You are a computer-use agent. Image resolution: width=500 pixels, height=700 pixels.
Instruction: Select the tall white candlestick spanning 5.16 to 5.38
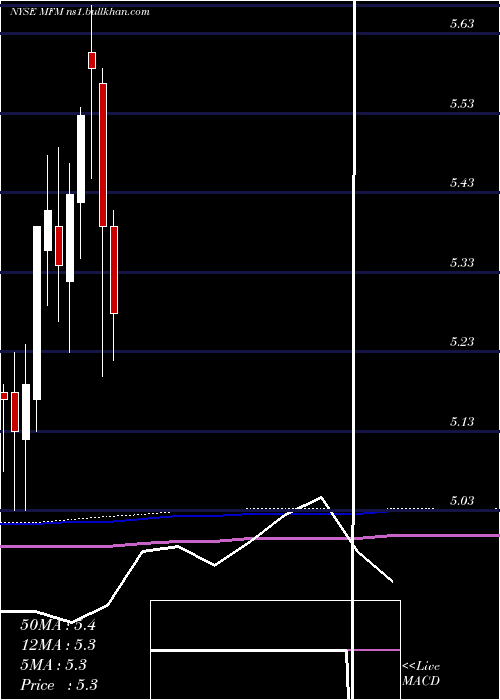point(37,313)
